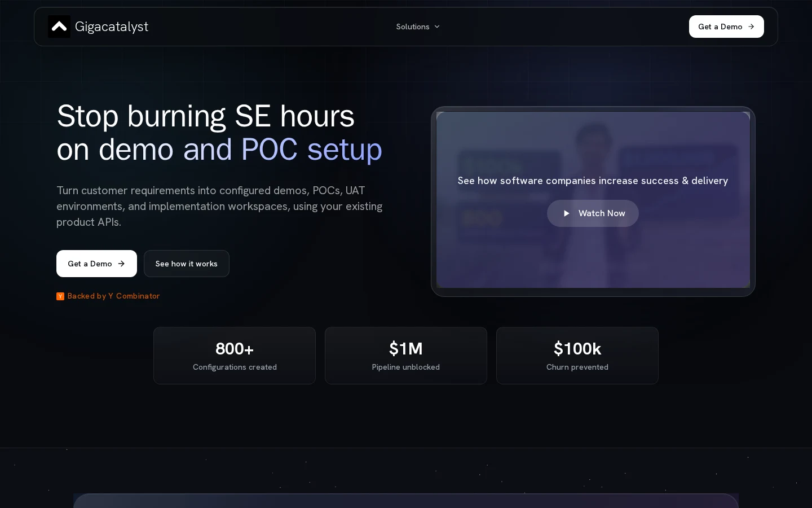This screenshot has width=812, height=508.
Task: Select the Churn prevented label
Action: click(577, 367)
